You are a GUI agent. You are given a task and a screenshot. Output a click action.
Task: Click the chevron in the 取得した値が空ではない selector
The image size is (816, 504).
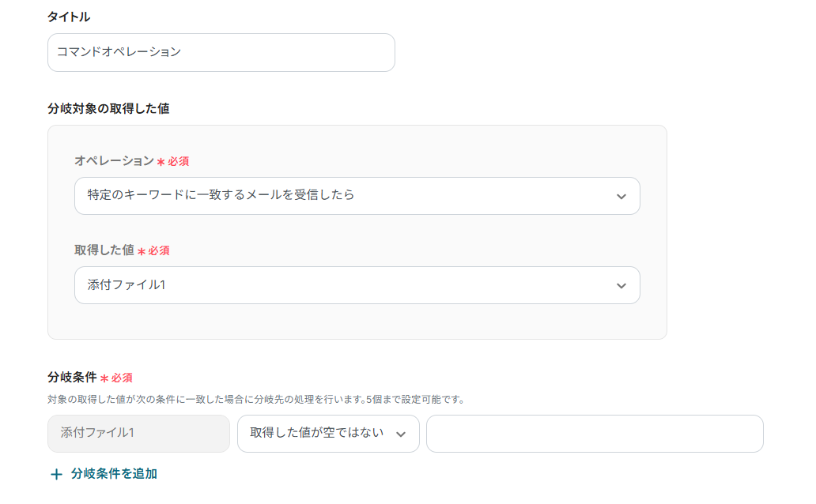[401, 434]
